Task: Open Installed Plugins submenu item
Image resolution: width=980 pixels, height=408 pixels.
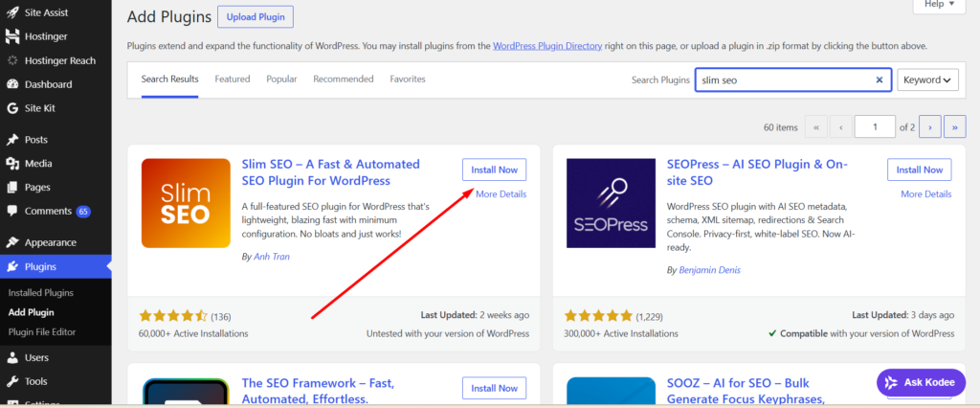Action: (40, 293)
